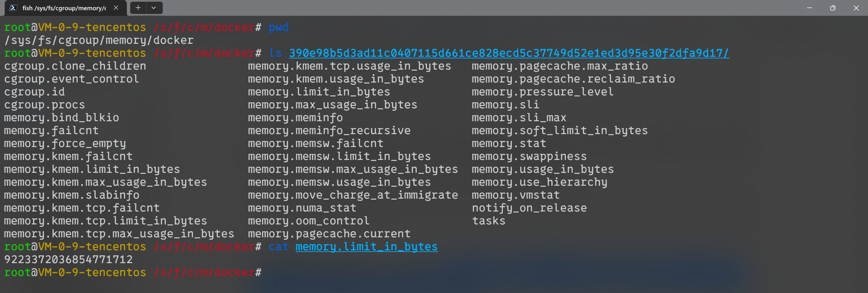Click the 9223372036854771712 output value
868x293 pixels.
point(68,260)
